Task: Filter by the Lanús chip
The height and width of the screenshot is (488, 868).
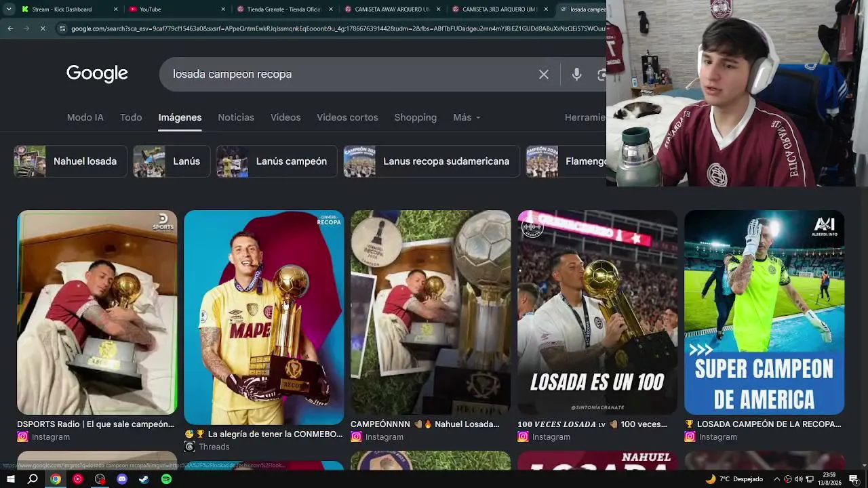Action: (172, 161)
